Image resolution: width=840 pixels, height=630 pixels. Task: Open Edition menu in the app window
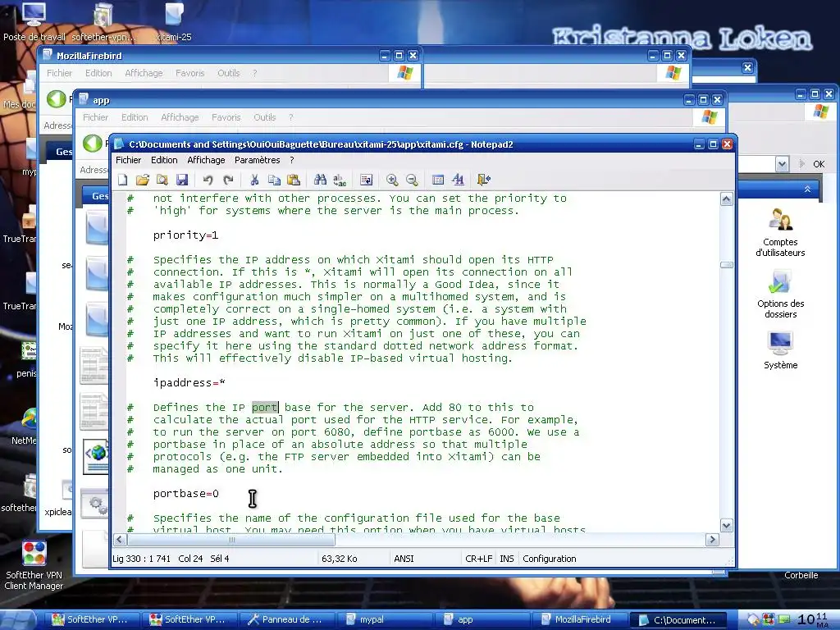(135, 117)
